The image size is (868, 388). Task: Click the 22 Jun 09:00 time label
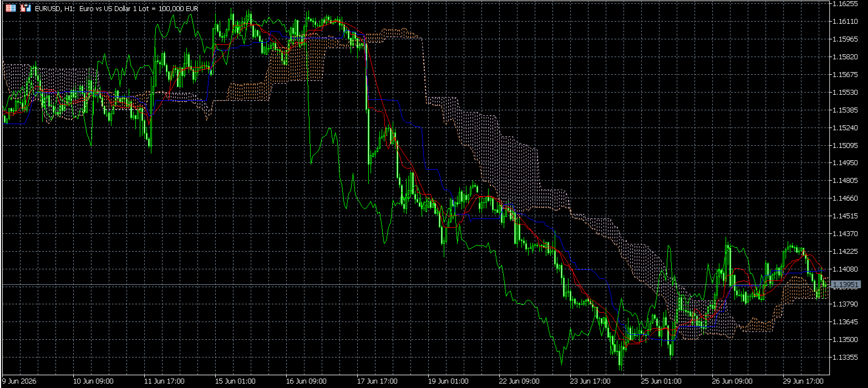(520, 381)
